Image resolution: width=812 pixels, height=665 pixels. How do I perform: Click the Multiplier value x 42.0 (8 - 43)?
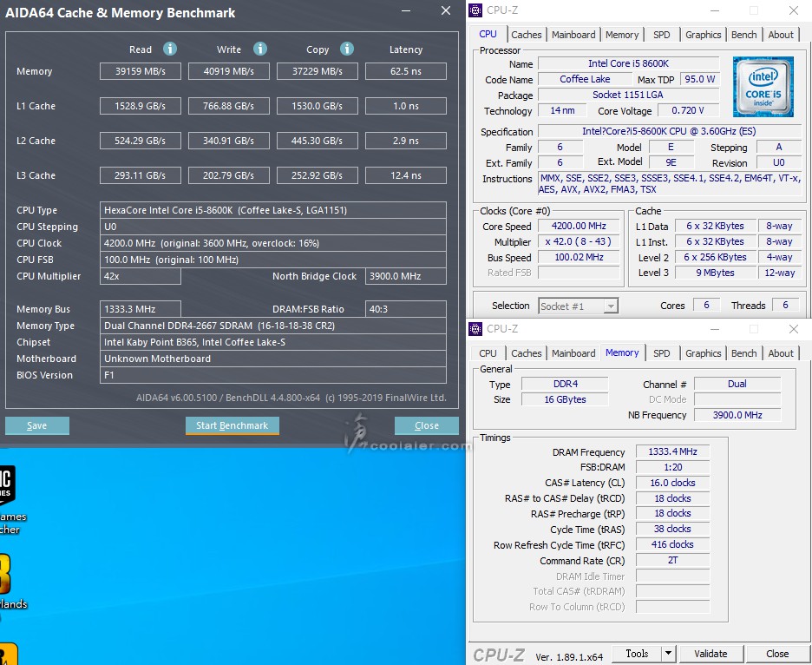579,241
